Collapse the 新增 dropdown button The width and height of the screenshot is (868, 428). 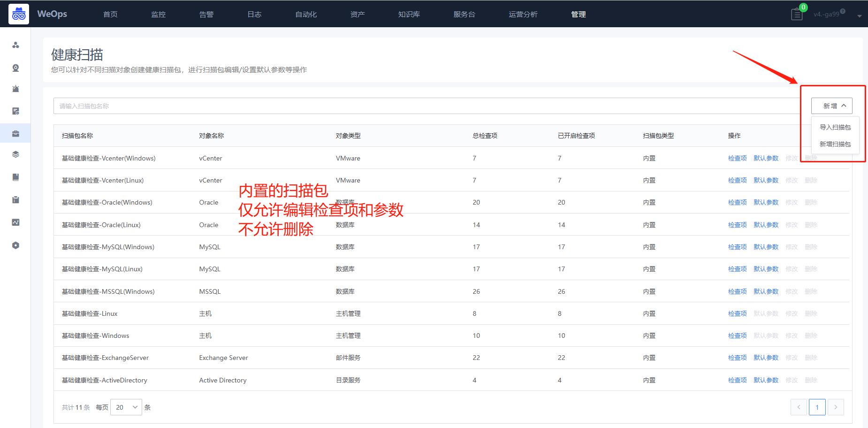coord(832,106)
